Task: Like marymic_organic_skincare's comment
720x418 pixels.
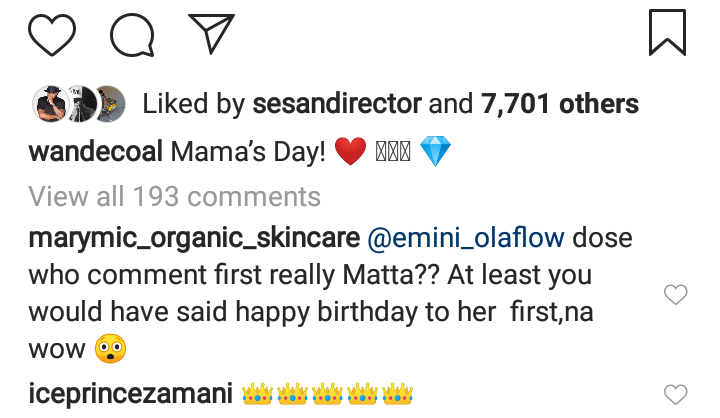Action: [677, 294]
